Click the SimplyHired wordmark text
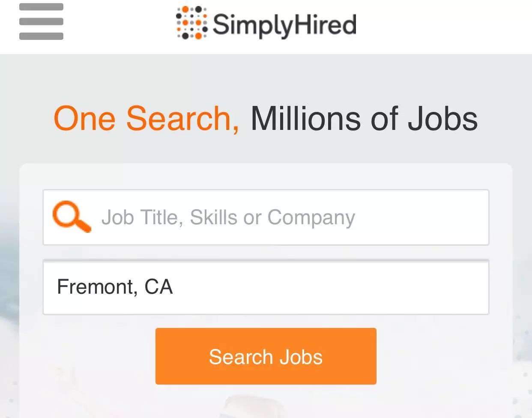 pyautogui.click(x=284, y=24)
